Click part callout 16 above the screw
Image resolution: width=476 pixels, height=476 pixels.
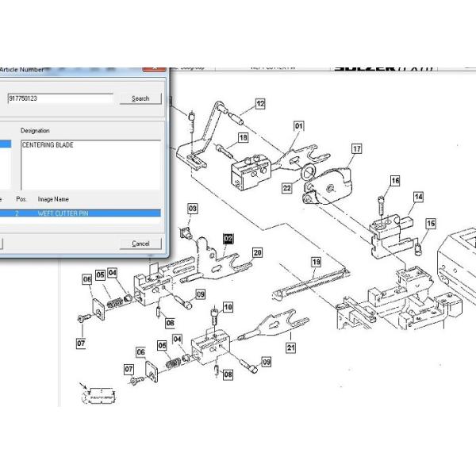pyautogui.click(x=394, y=181)
